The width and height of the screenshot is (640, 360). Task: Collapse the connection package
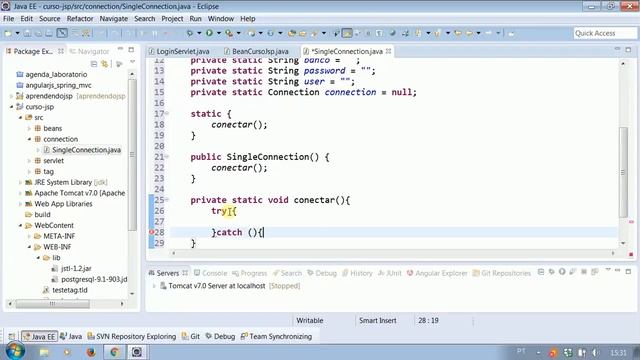point(29,139)
